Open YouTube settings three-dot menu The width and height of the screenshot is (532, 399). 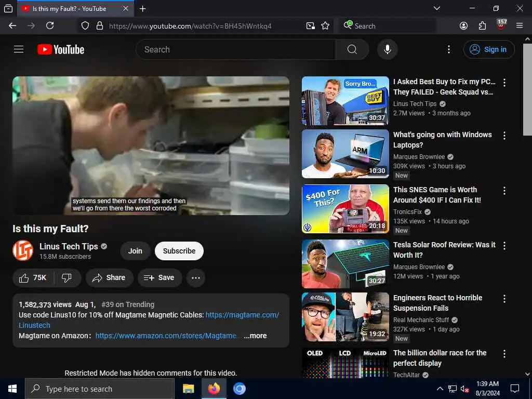tap(448, 49)
